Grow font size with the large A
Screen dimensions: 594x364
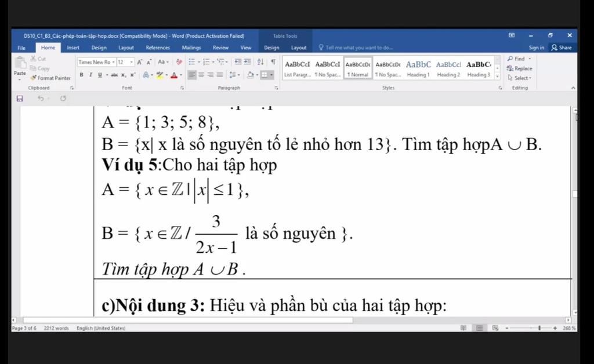(139, 62)
